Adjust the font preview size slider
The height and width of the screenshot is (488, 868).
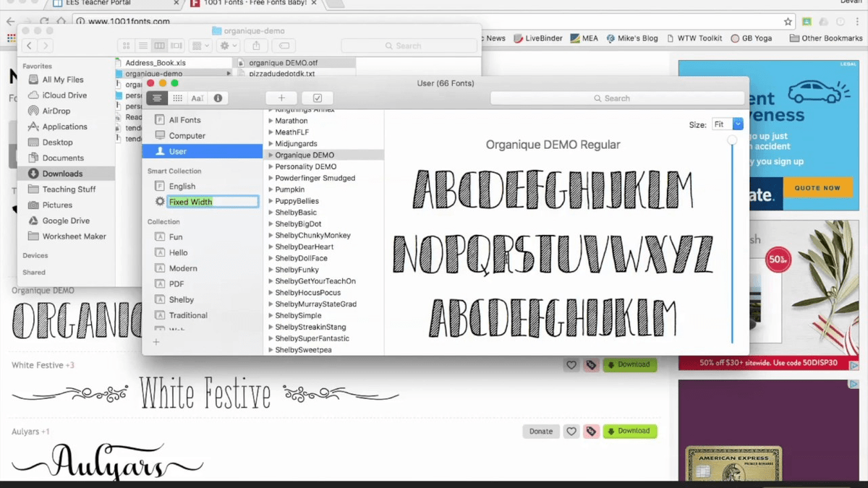tap(732, 140)
